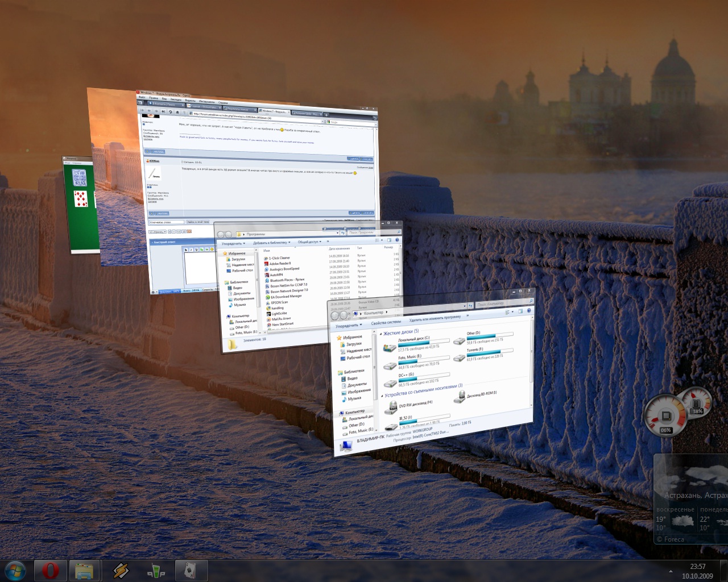
Task: Select Foto, Music (E:) drive icon
Action: pos(390,365)
